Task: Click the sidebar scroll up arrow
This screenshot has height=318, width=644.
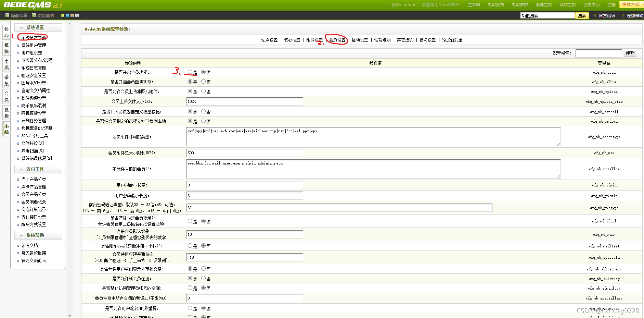Action: tap(69, 24)
